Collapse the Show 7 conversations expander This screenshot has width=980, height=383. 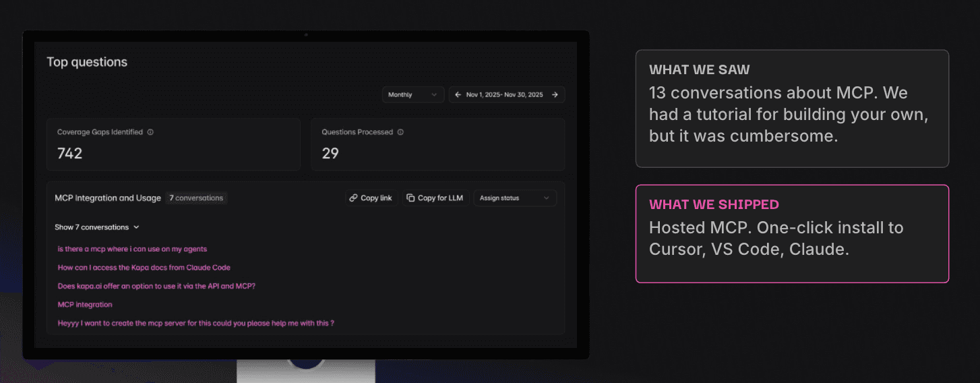pyautogui.click(x=97, y=227)
